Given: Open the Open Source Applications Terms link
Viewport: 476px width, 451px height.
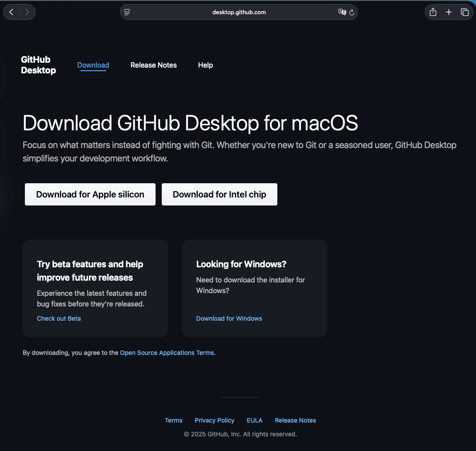Looking at the screenshot, I should 167,353.
